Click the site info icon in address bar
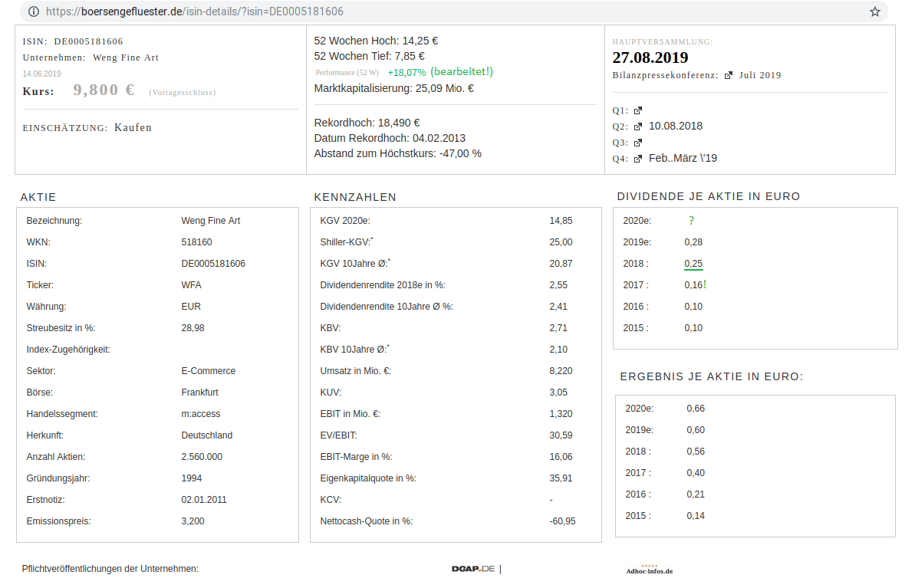 tap(34, 11)
